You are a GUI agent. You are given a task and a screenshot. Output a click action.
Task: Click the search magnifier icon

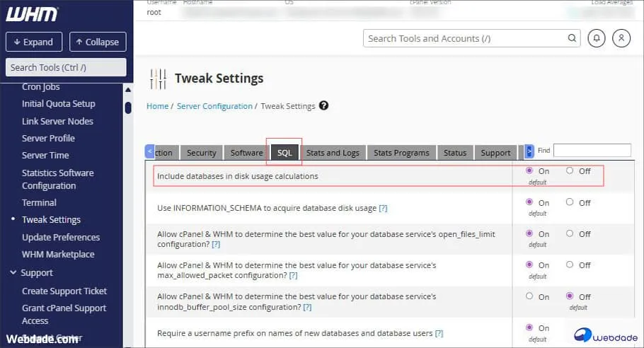pyautogui.click(x=572, y=38)
